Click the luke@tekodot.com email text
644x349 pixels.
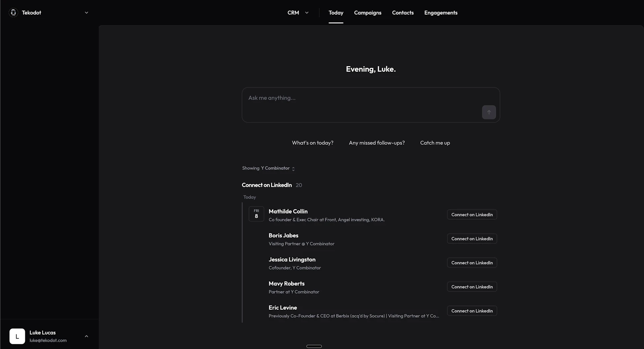48,340
